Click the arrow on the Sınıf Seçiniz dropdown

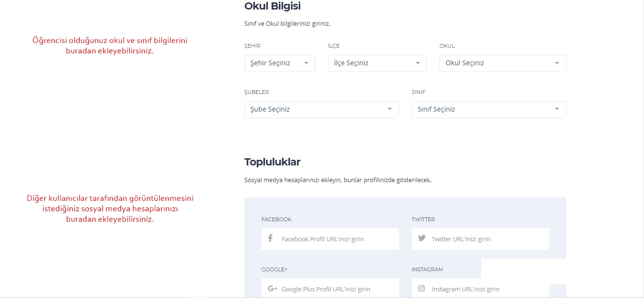click(x=557, y=109)
